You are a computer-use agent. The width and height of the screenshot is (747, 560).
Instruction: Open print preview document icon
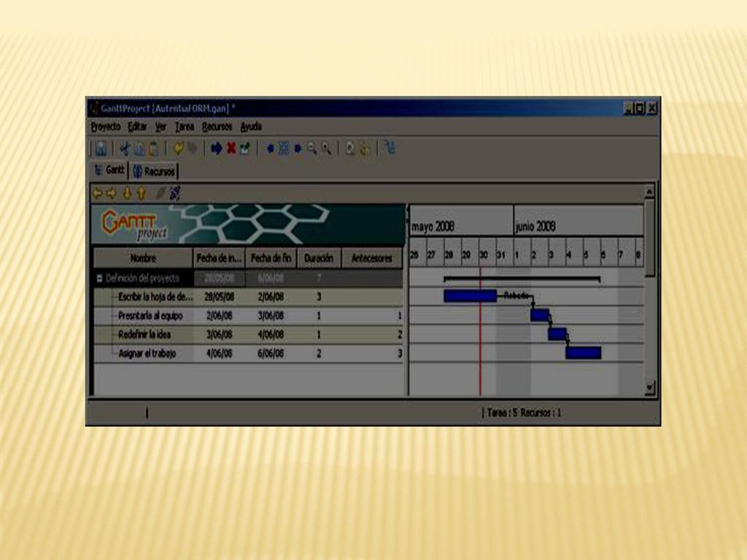tap(350, 149)
